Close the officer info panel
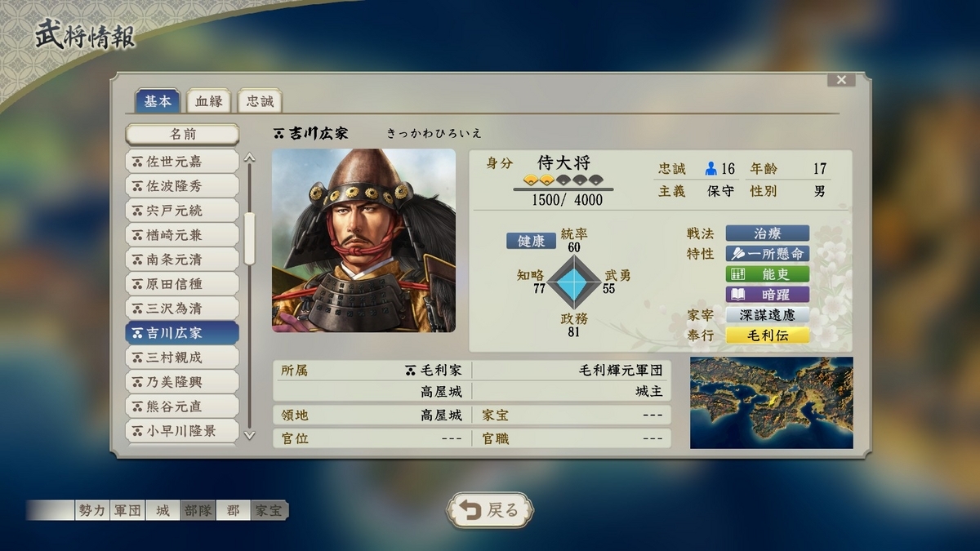This screenshot has width=980, height=551. (x=840, y=80)
